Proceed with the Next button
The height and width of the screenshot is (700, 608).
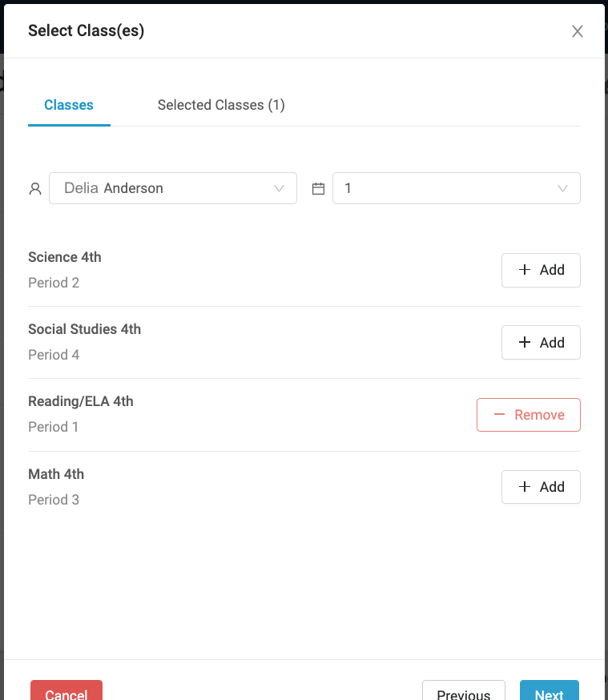coord(550,693)
